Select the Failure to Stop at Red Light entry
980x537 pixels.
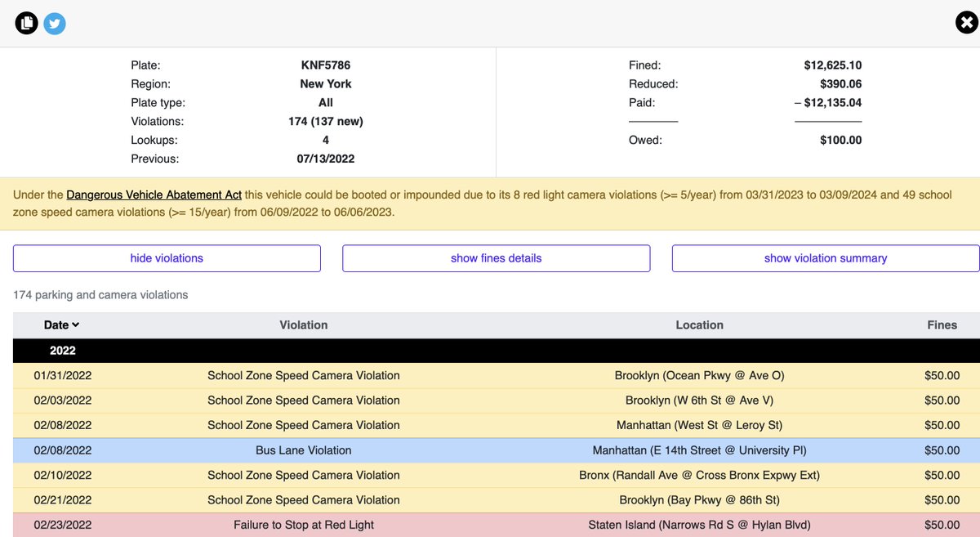point(304,525)
